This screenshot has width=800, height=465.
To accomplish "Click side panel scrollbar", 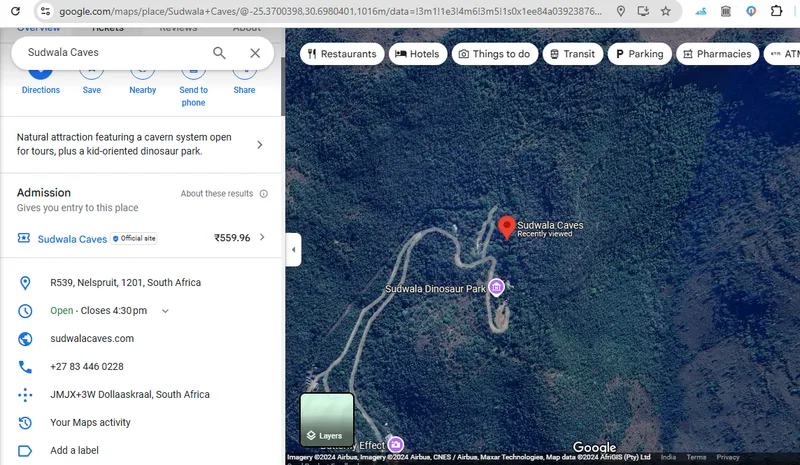I will pyautogui.click(x=283, y=87).
